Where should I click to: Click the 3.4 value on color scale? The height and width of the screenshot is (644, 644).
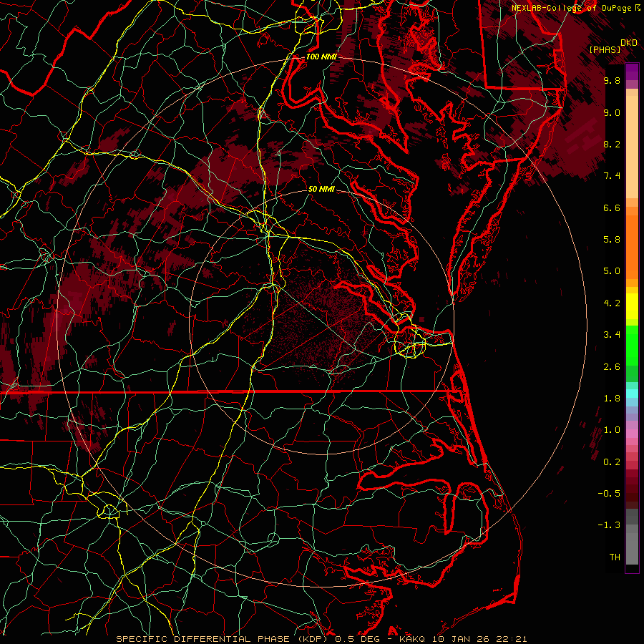point(612,335)
